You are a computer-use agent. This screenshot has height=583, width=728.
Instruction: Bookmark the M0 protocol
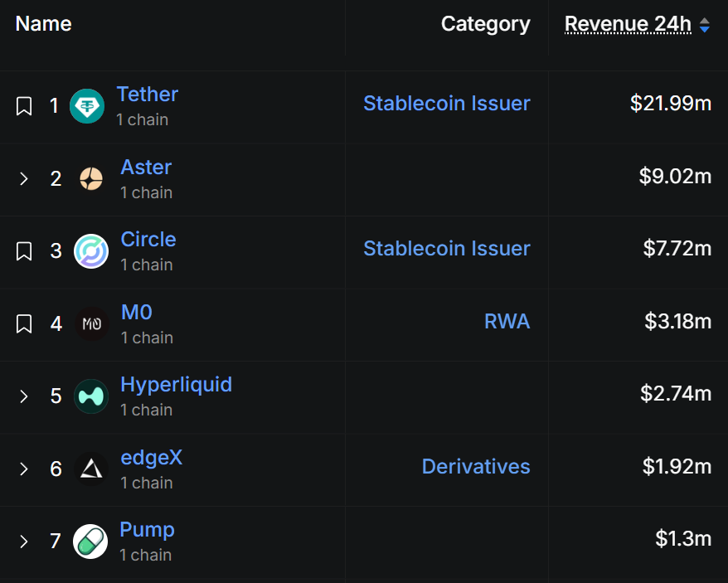click(x=24, y=323)
